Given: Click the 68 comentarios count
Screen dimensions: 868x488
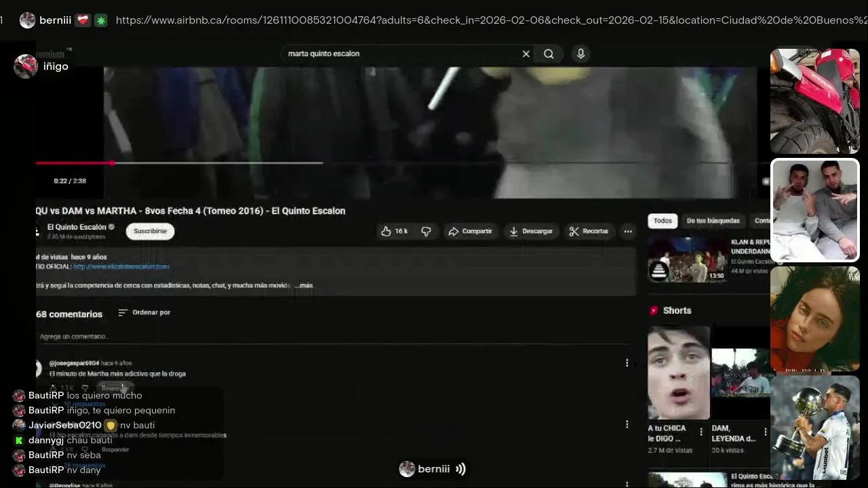Looking at the screenshot, I should click(x=69, y=314).
